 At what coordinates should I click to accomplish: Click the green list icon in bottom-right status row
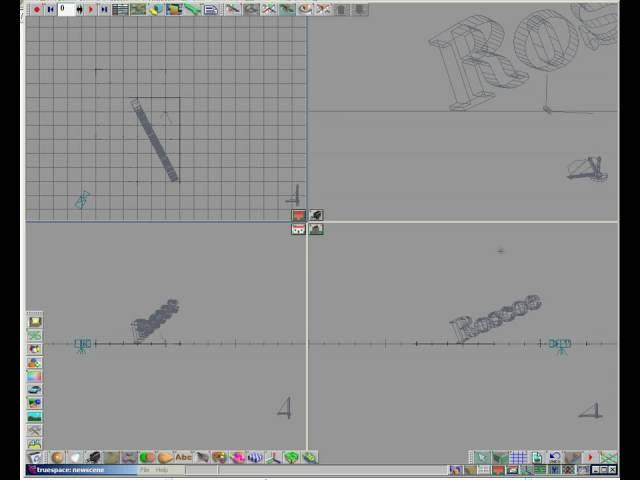point(540,470)
